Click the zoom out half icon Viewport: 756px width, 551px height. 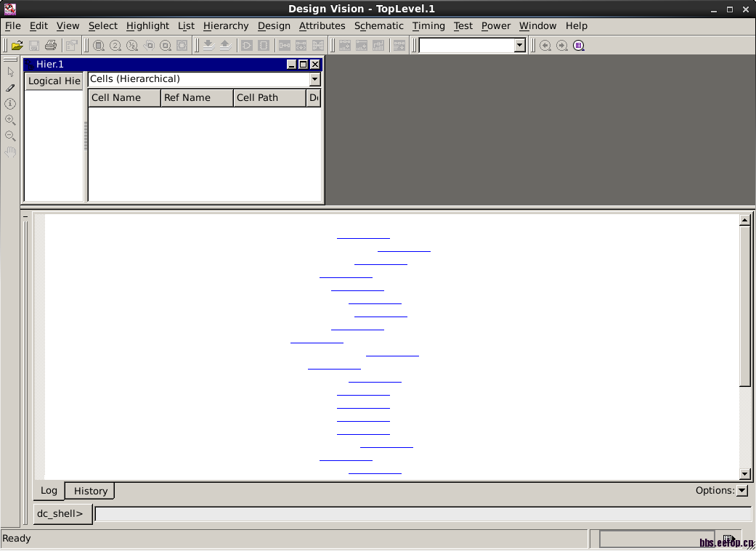[132, 45]
